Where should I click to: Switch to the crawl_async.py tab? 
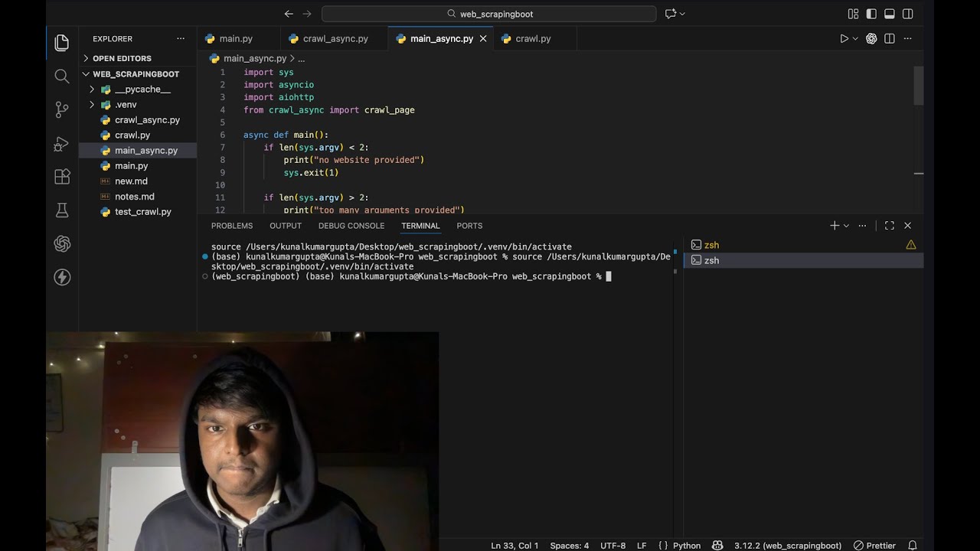[x=327, y=38]
